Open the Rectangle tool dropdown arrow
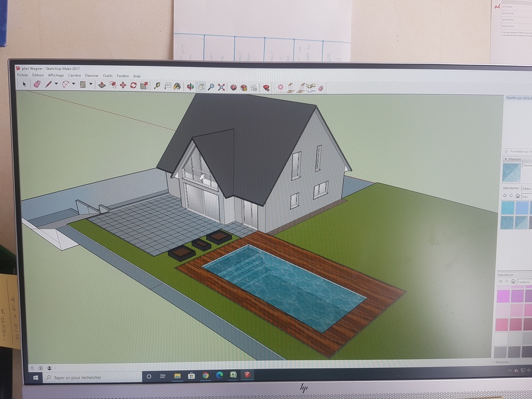Viewport: 532px width, 399px height. [x=90, y=84]
